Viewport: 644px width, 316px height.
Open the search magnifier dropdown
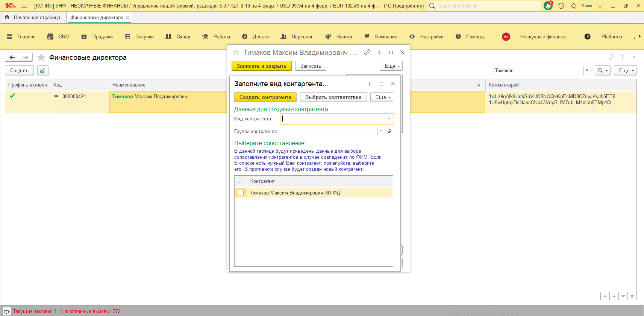tap(602, 71)
